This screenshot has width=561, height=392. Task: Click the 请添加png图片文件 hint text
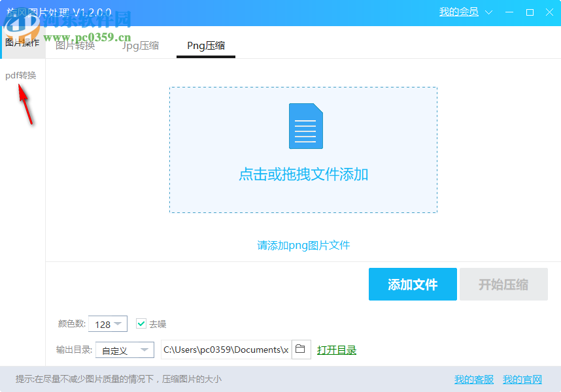click(x=303, y=244)
